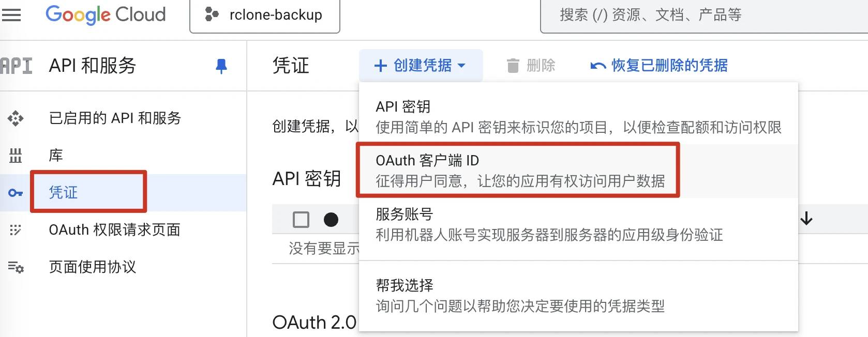Image resolution: width=868 pixels, height=337 pixels.
Task: Open 库 in the sidebar
Action: [x=56, y=156]
